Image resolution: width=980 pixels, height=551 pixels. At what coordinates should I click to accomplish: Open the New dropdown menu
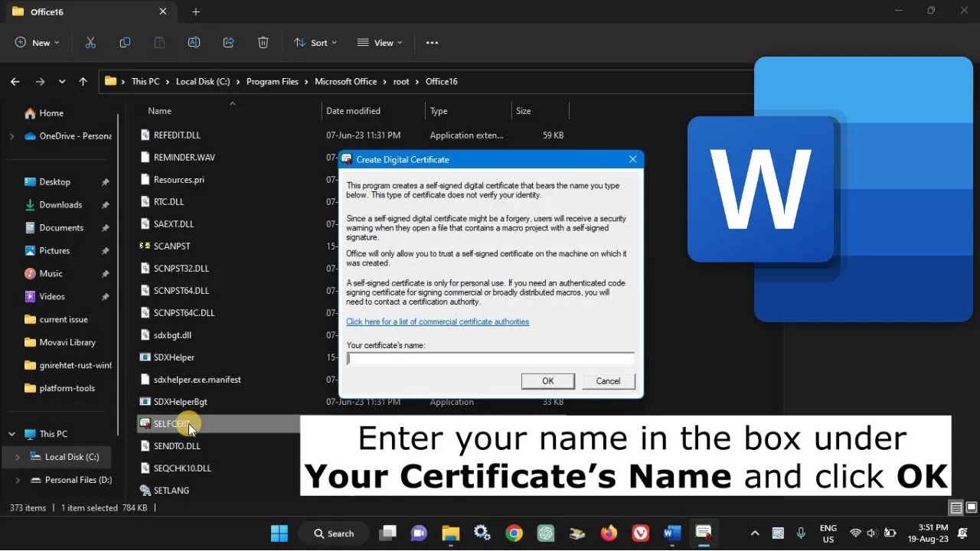(x=37, y=43)
